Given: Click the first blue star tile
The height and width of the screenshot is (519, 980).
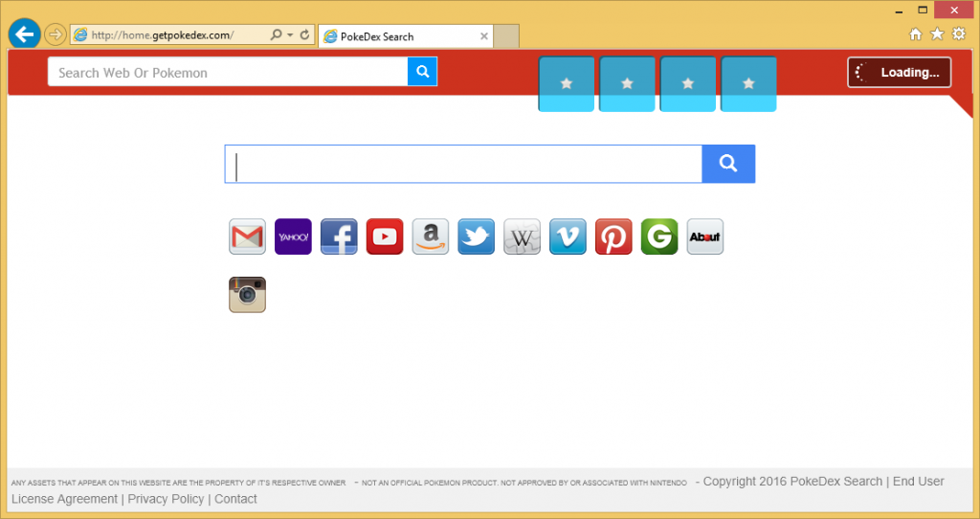Looking at the screenshot, I should 567,84.
